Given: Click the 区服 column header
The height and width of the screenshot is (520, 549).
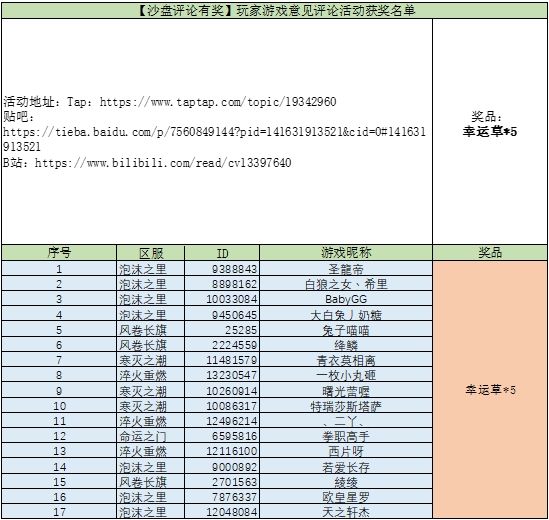Looking at the screenshot, I should [x=151, y=253].
